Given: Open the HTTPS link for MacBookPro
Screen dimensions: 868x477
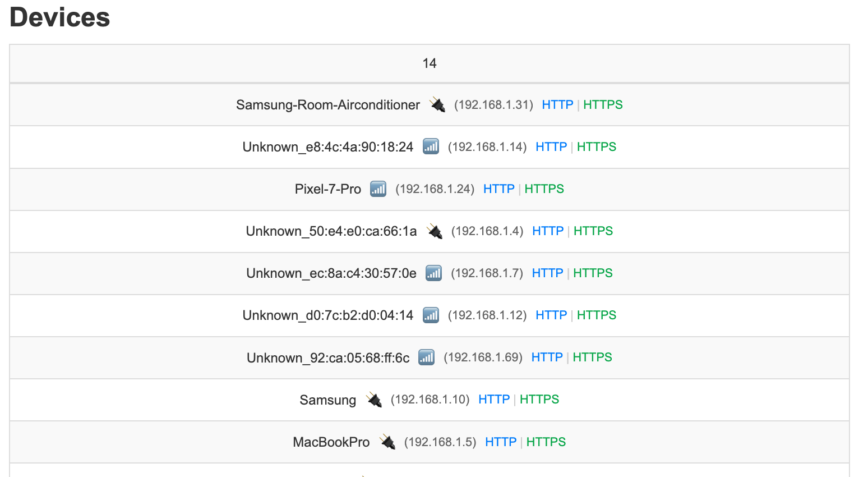Looking at the screenshot, I should (x=546, y=442).
